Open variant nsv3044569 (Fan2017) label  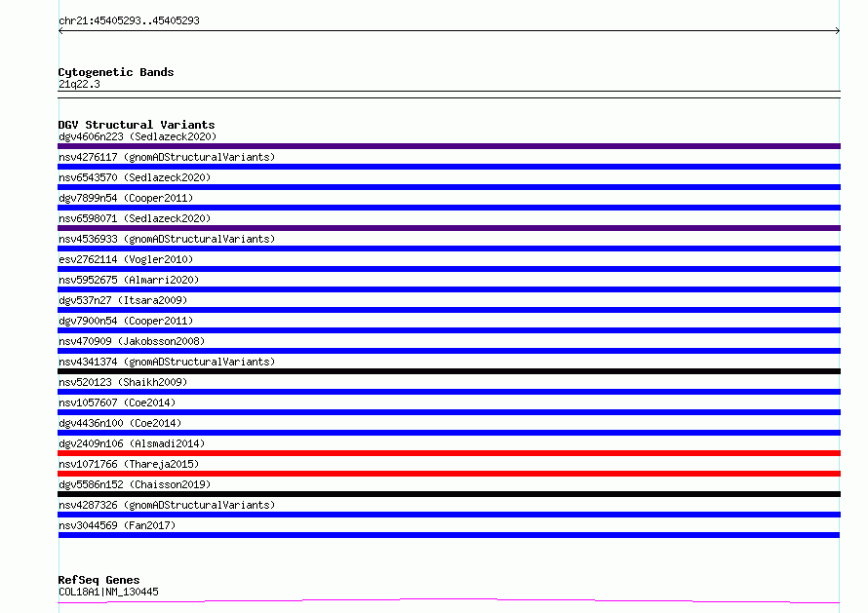[x=117, y=525]
